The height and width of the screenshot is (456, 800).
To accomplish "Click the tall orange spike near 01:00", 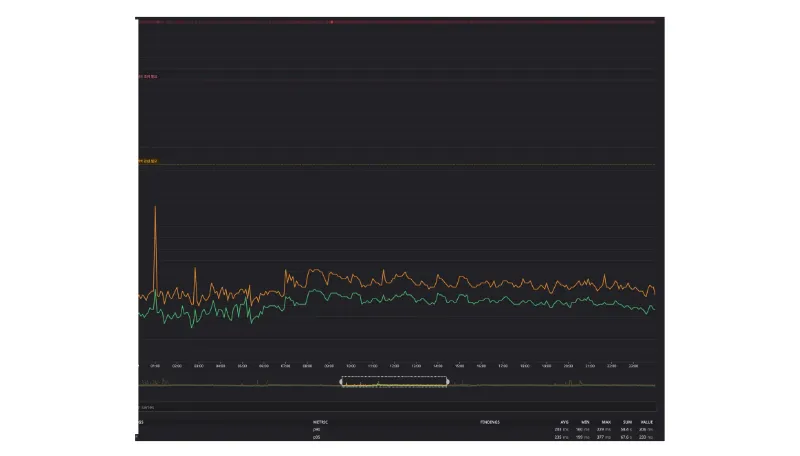I will (x=155, y=208).
